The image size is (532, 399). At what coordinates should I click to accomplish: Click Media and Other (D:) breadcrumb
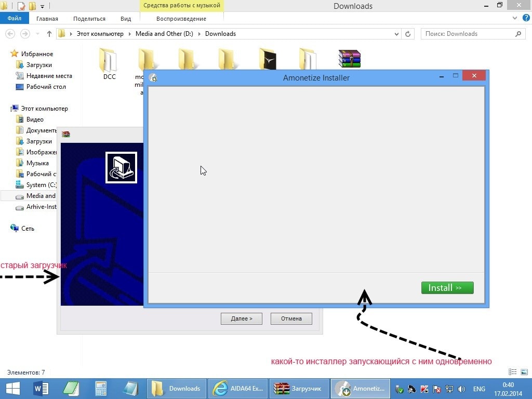[x=164, y=34]
